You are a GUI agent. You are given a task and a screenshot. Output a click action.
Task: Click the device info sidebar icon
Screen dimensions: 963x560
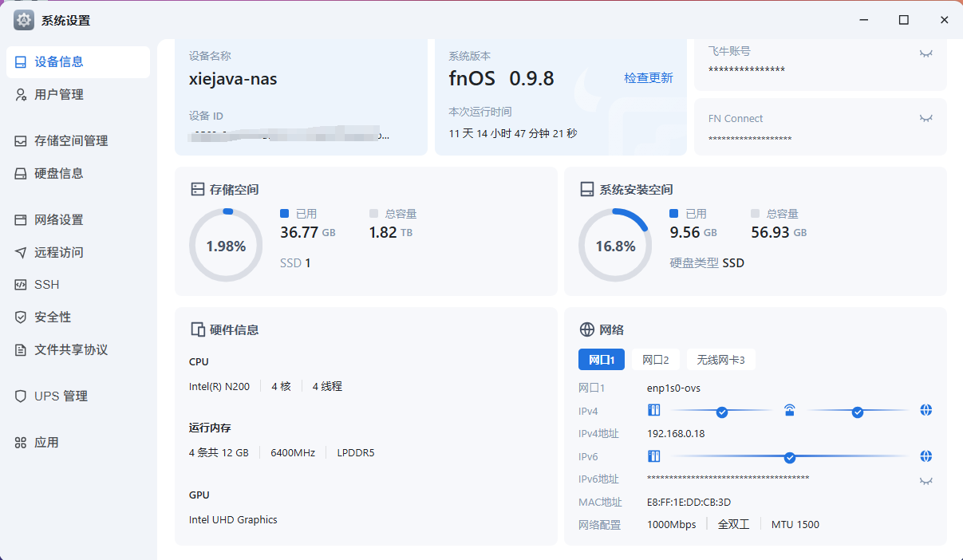click(x=21, y=62)
